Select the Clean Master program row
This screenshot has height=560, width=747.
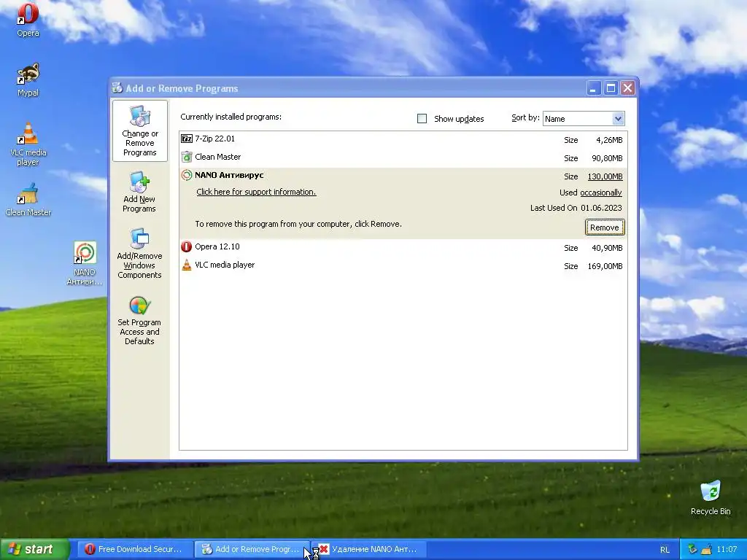tap(403, 157)
